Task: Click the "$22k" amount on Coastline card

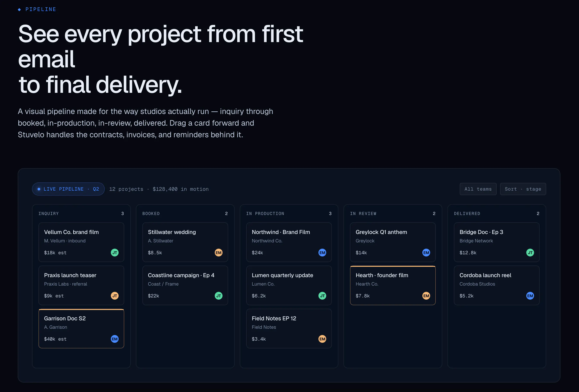Action: tap(153, 296)
